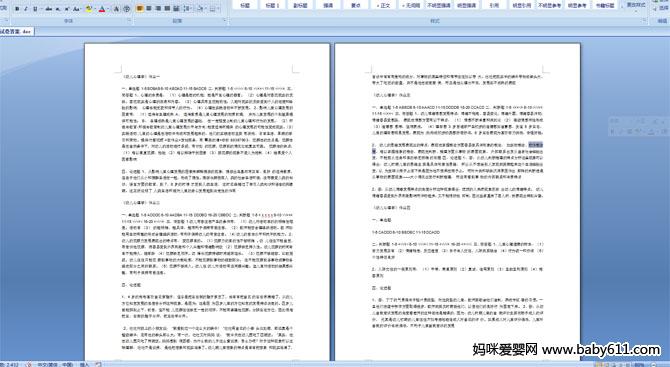Justify the paragraph text
Viewport: 670px width, 367px height.
click(x=168, y=9)
